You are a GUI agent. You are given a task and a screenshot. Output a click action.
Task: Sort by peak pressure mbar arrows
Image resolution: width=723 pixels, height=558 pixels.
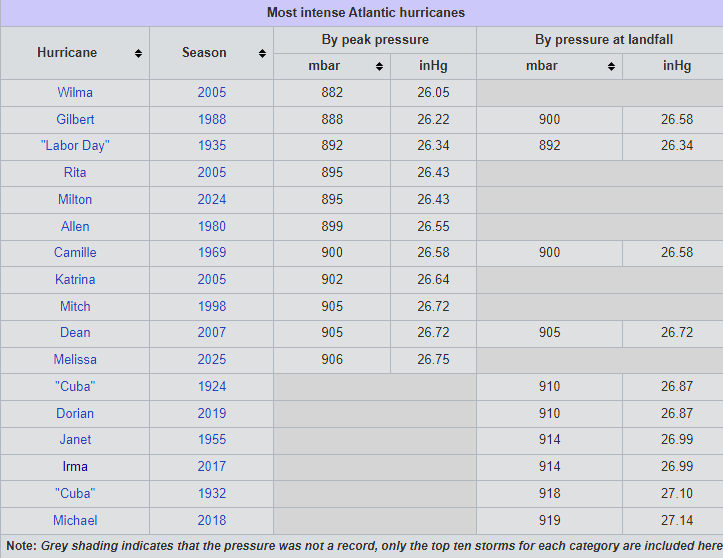pyautogui.click(x=379, y=66)
